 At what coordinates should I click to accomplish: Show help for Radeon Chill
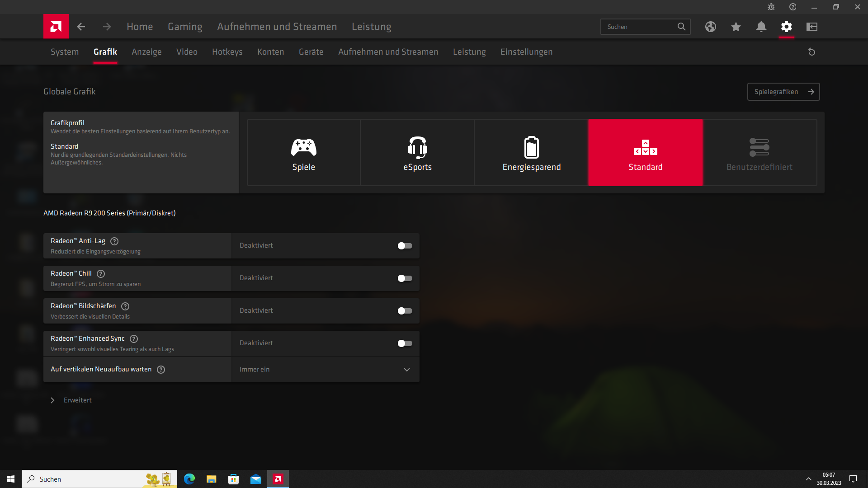click(101, 274)
